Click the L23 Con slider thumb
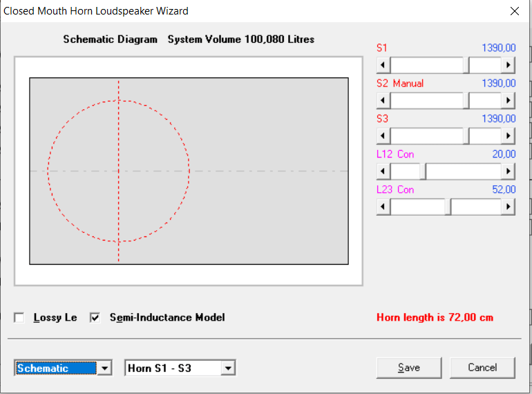The image size is (532, 394). (448, 207)
